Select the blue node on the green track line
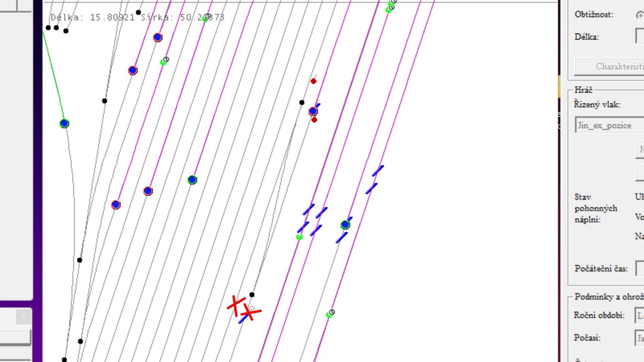 coord(64,123)
